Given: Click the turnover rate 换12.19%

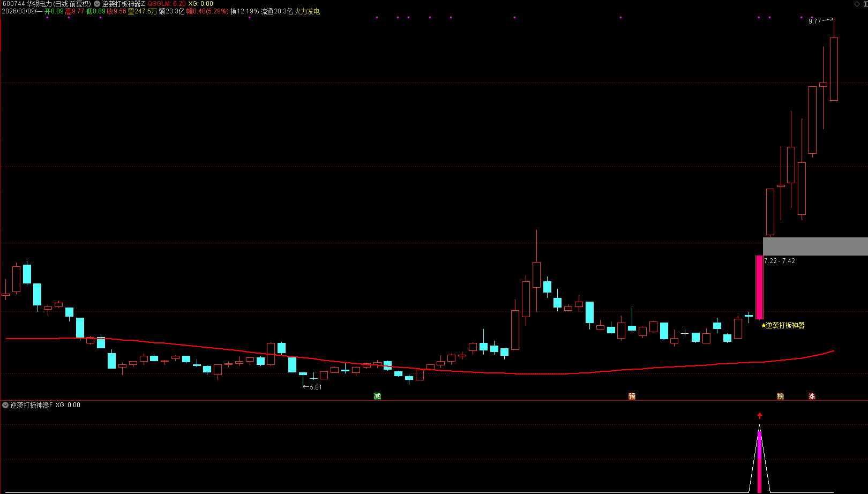Looking at the screenshot, I should [244, 11].
